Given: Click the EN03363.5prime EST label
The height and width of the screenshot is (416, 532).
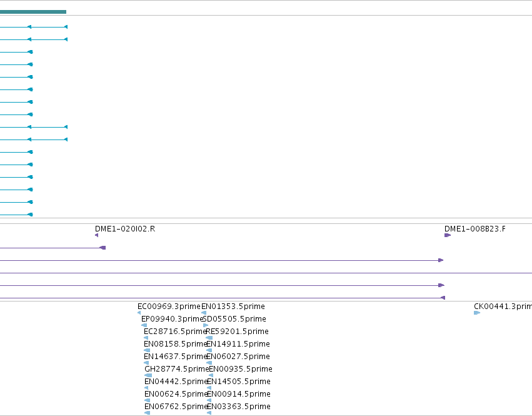Looking at the screenshot, I should pos(239,407).
